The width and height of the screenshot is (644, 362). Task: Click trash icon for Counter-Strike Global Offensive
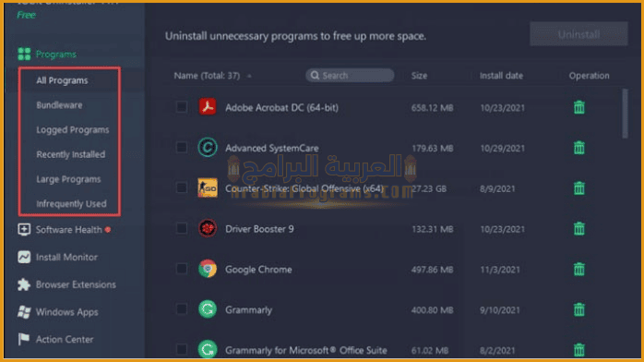pos(579,188)
